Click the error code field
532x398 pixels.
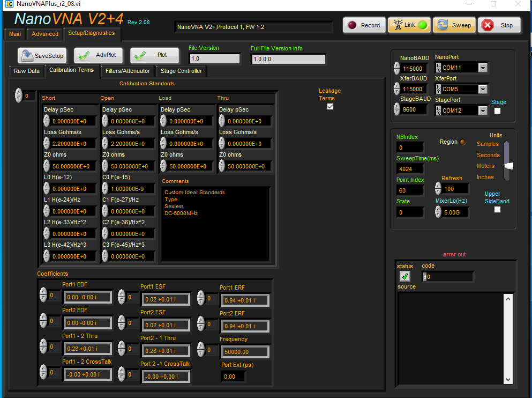447,277
